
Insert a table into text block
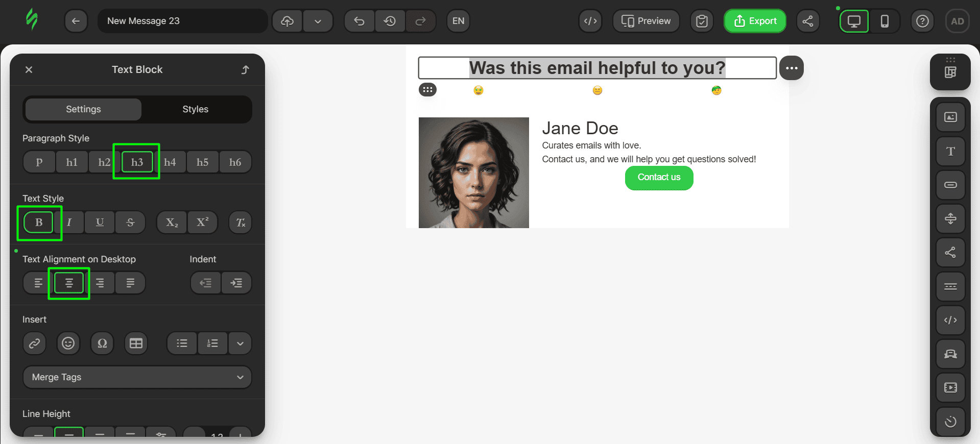pos(136,343)
